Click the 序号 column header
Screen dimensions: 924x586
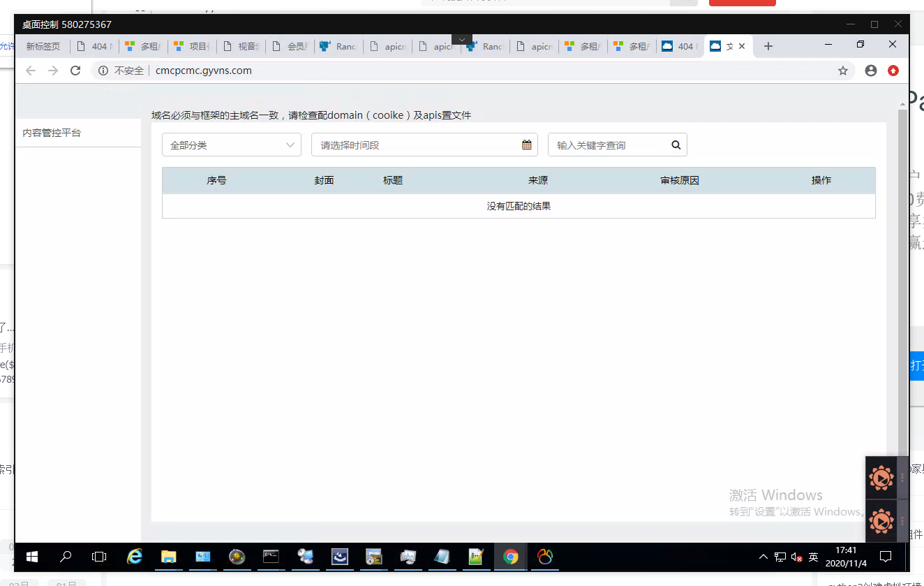[216, 180]
